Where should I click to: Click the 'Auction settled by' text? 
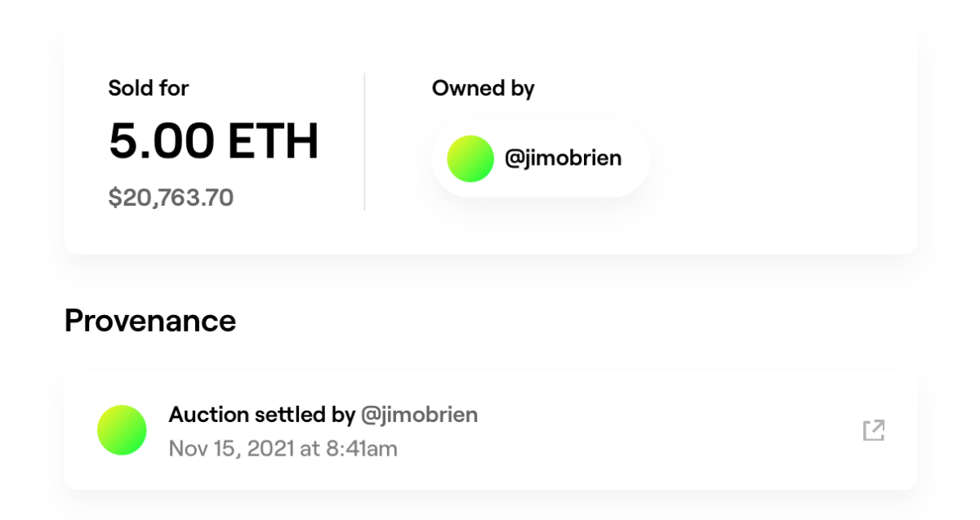tap(261, 415)
